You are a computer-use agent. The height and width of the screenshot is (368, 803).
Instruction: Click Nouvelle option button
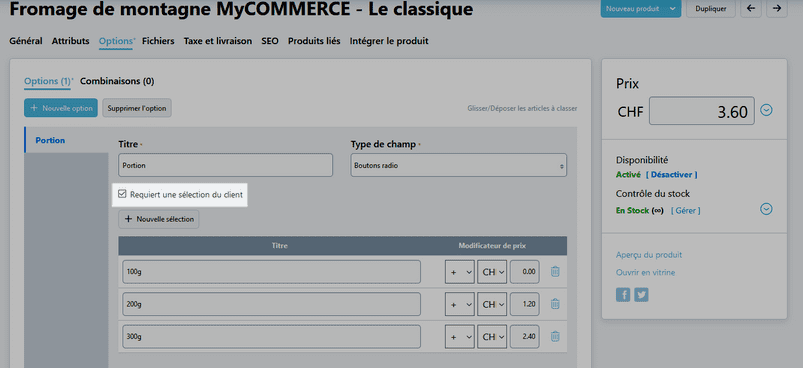(60, 108)
